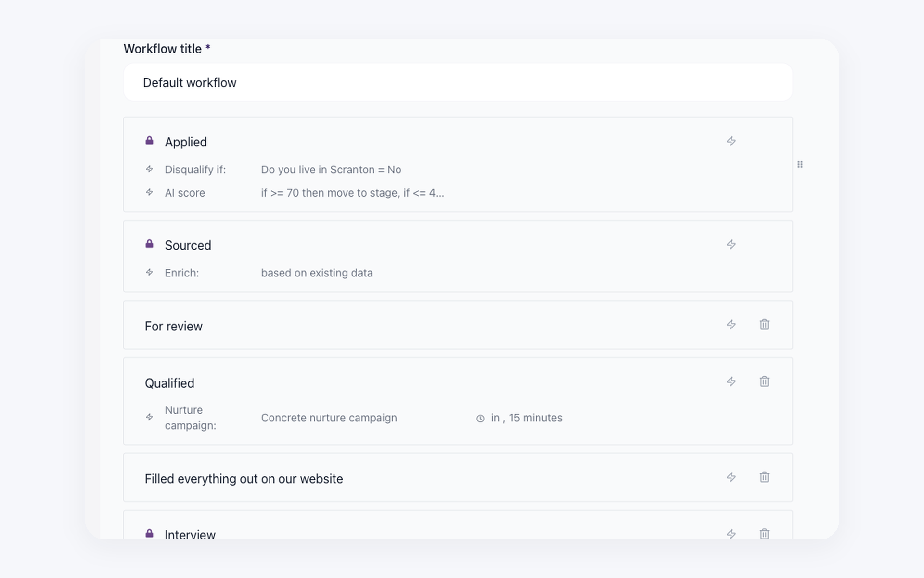Click the 'Nurture campaign:' label
Screen dimensions: 924x578
coord(190,418)
